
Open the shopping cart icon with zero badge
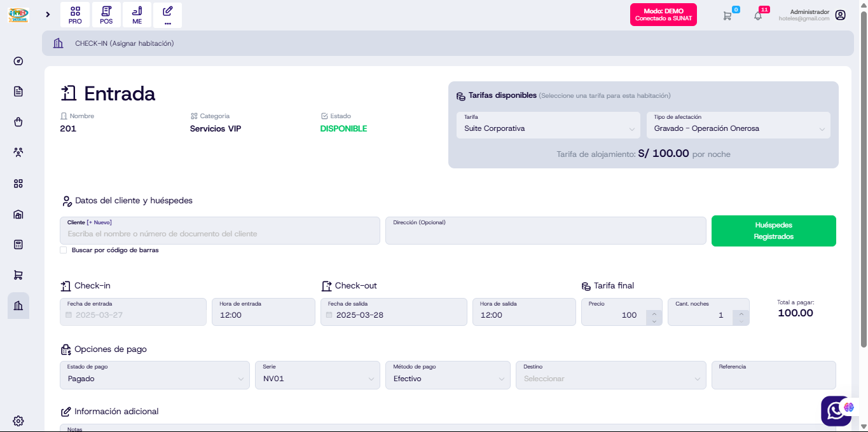click(x=727, y=15)
